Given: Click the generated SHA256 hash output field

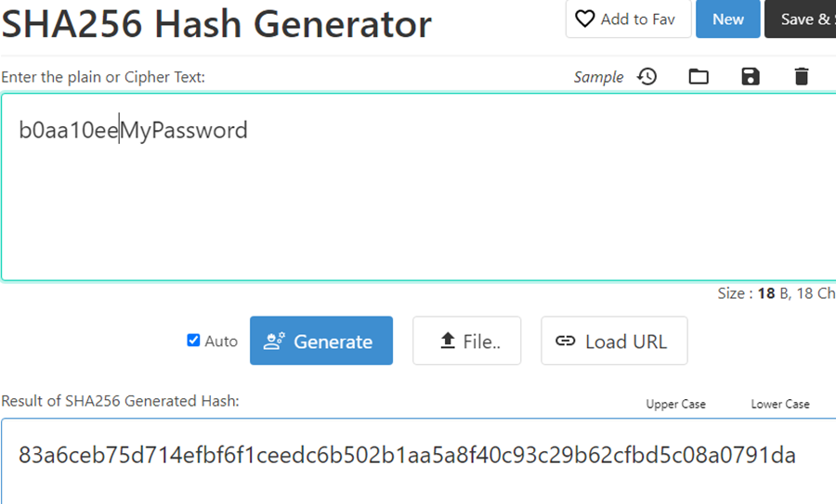Looking at the screenshot, I should coord(407,456).
